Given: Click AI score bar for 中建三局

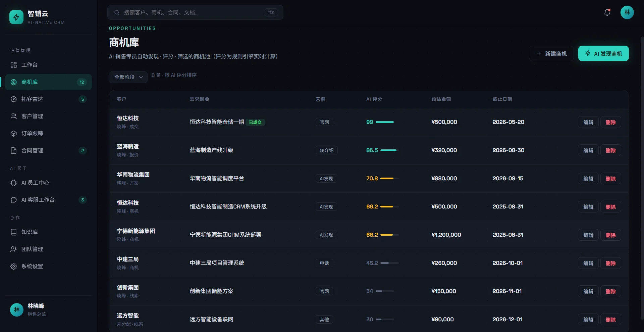Looking at the screenshot, I should pos(389,263).
